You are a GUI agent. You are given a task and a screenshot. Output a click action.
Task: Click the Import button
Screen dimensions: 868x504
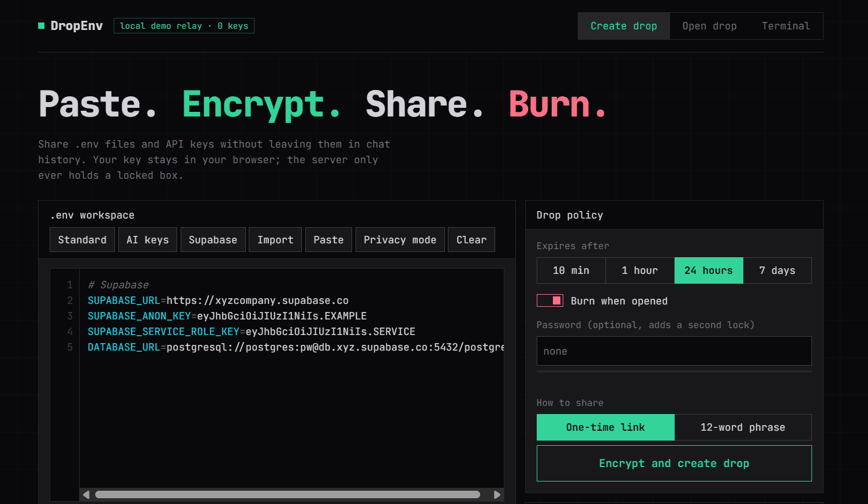[275, 240]
